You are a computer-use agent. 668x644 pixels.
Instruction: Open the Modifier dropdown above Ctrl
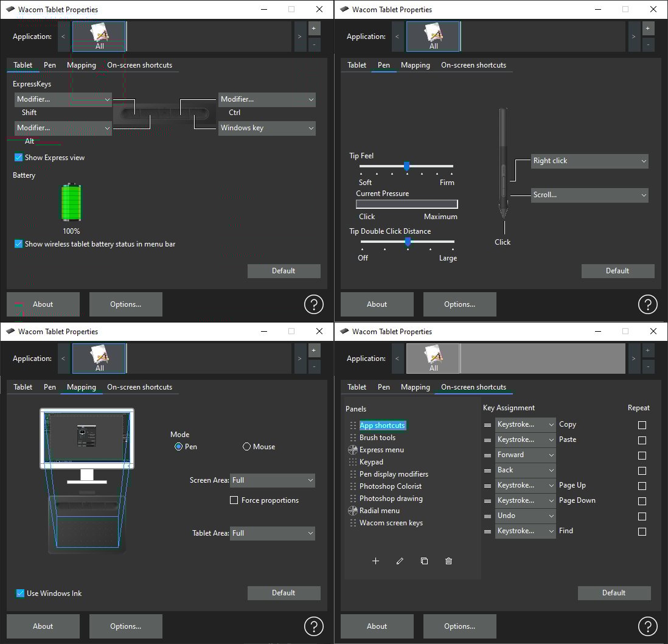point(266,99)
